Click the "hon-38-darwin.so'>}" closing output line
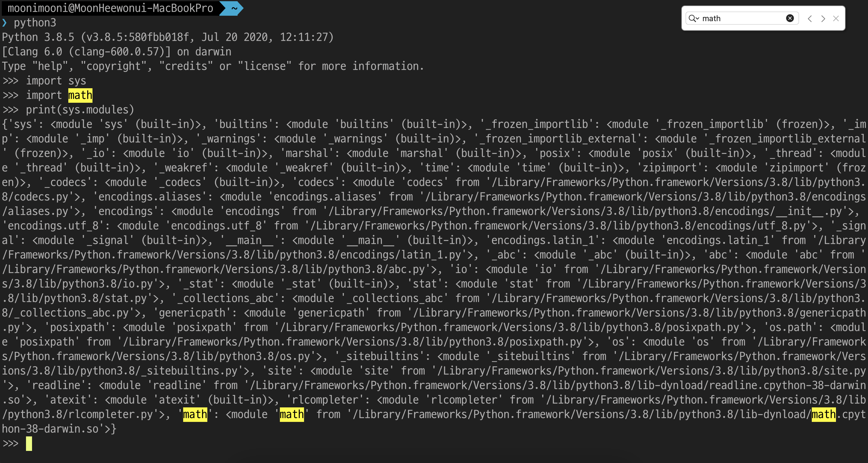This screenshot has width=868, height=463. [x=59, y=429]
